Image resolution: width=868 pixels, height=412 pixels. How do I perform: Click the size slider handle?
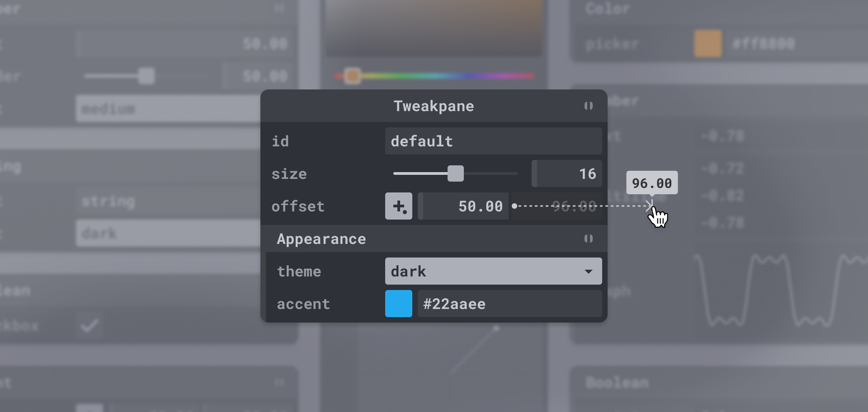pos(456,173)
